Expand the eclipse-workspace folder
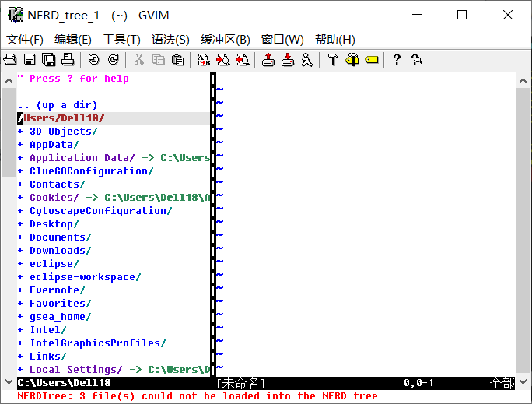Image resolution: width=532 pixels, height=404 pixels. pos(20,277)
